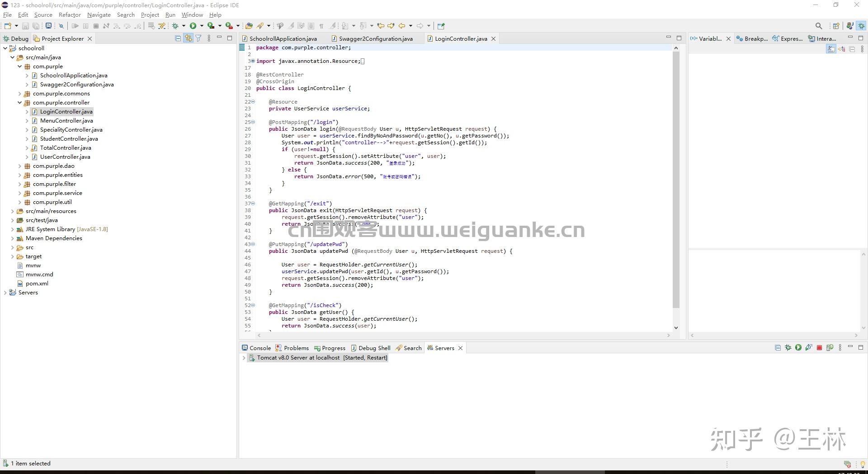Run the application using the green Run button
The height and width of the screenshot is (474, 868).
pos(193,26)
